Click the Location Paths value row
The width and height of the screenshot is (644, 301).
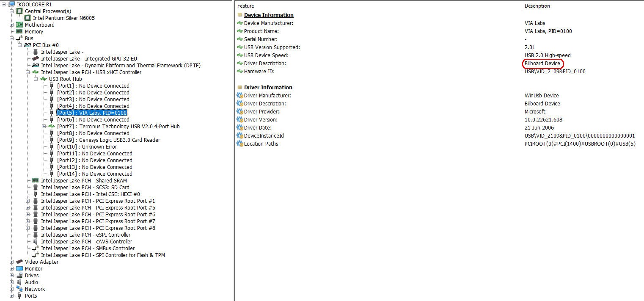click(x=580, y=144)
